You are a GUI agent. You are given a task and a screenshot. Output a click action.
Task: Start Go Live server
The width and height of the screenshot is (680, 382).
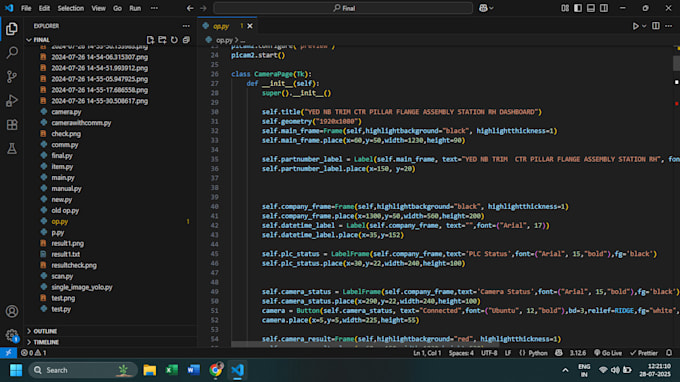[x=608, y=353]
